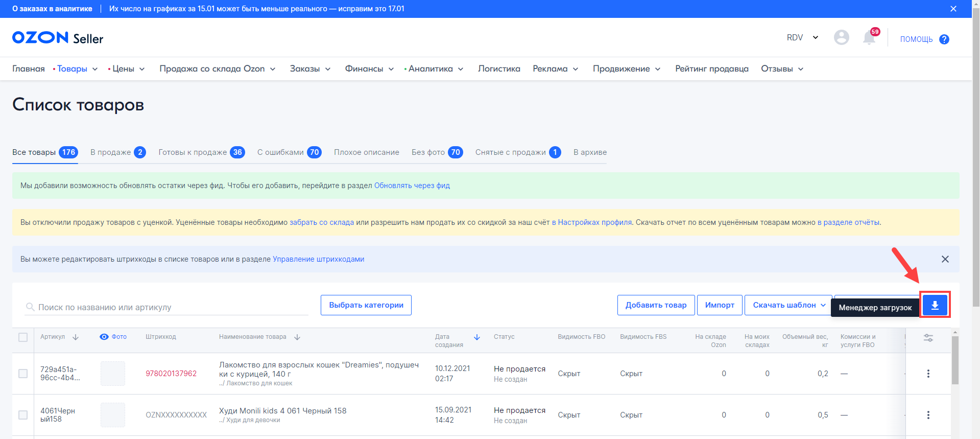Expand the Аналитика menu
Image resolution: width=980 pixels, height=439 pixels.
click(x=434, y=69)
